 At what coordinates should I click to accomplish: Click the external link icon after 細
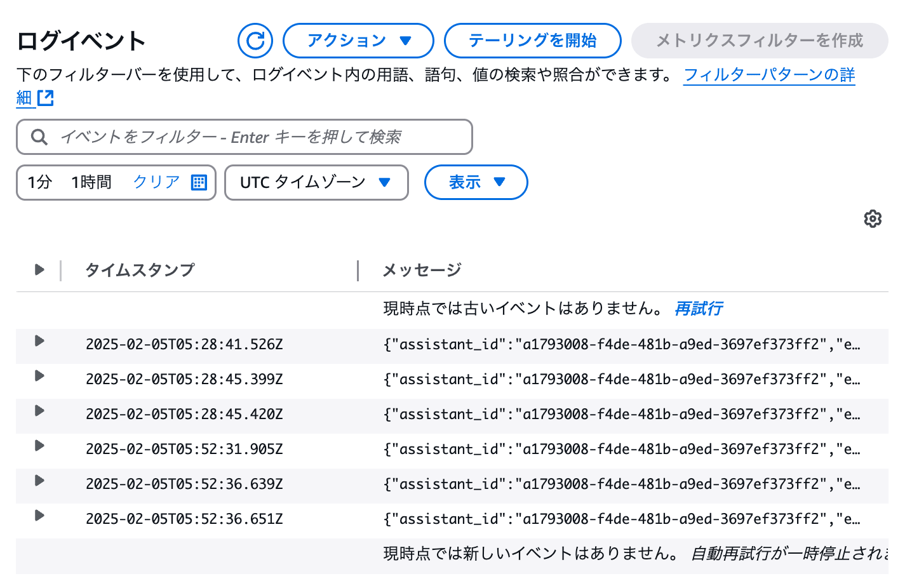point(46,98)
